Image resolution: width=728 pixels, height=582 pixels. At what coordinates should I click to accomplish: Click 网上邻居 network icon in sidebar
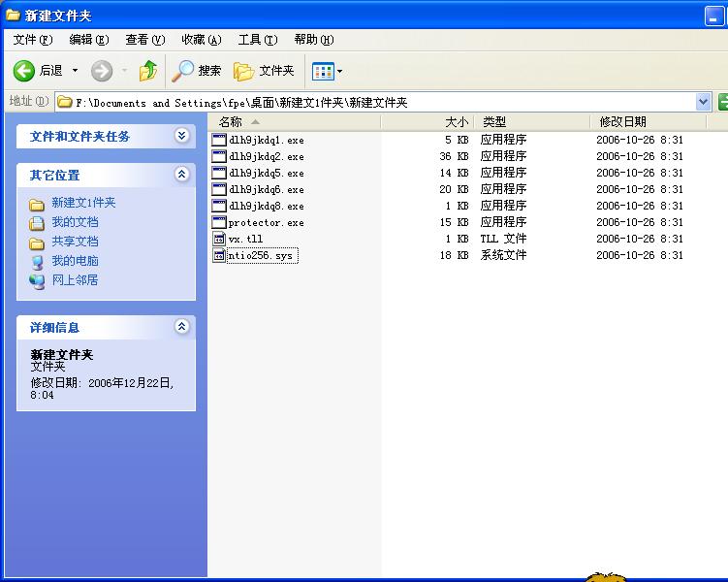tap(37, 281)
